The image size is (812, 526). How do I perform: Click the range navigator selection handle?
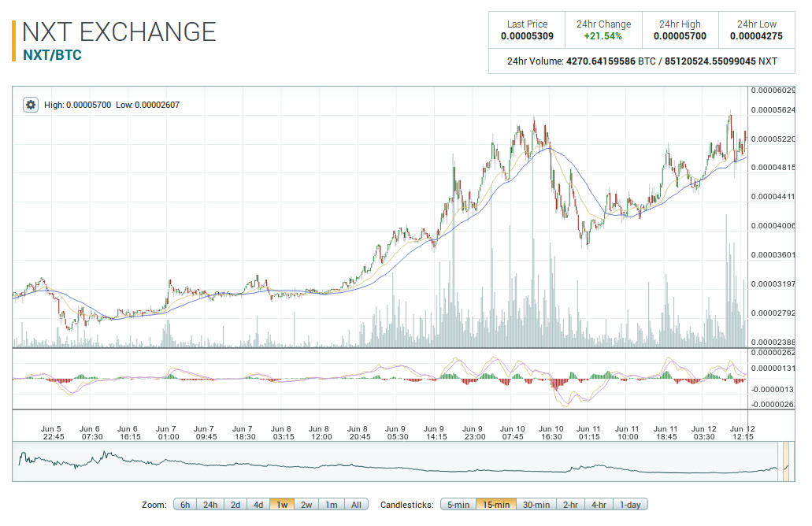[x=786, y=461]
